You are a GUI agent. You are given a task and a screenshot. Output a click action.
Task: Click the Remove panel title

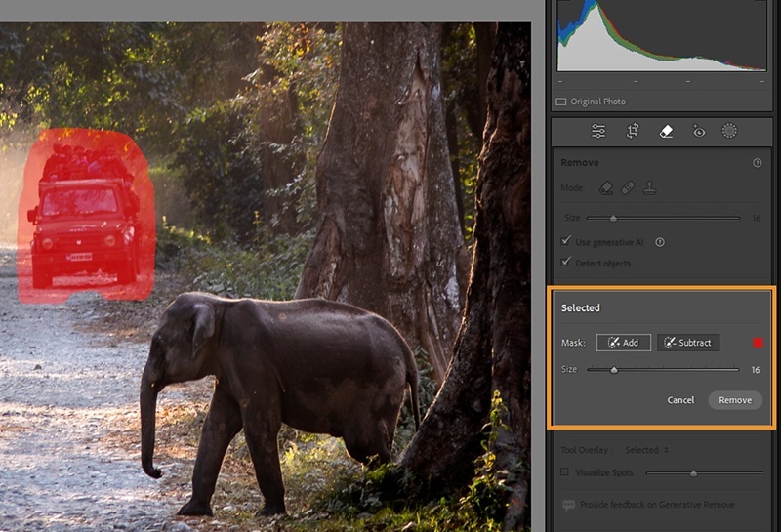[580, 163]
